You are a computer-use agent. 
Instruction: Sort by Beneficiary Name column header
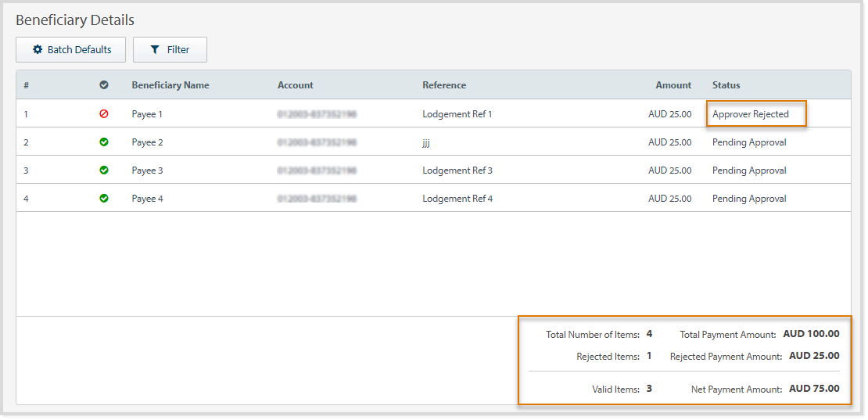click(x=170, y=85)
